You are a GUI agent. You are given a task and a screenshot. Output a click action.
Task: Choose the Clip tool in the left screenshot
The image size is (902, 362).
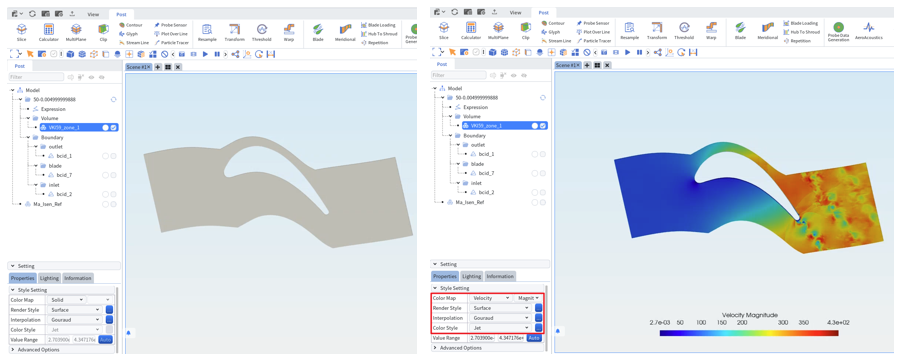[103, 32]
